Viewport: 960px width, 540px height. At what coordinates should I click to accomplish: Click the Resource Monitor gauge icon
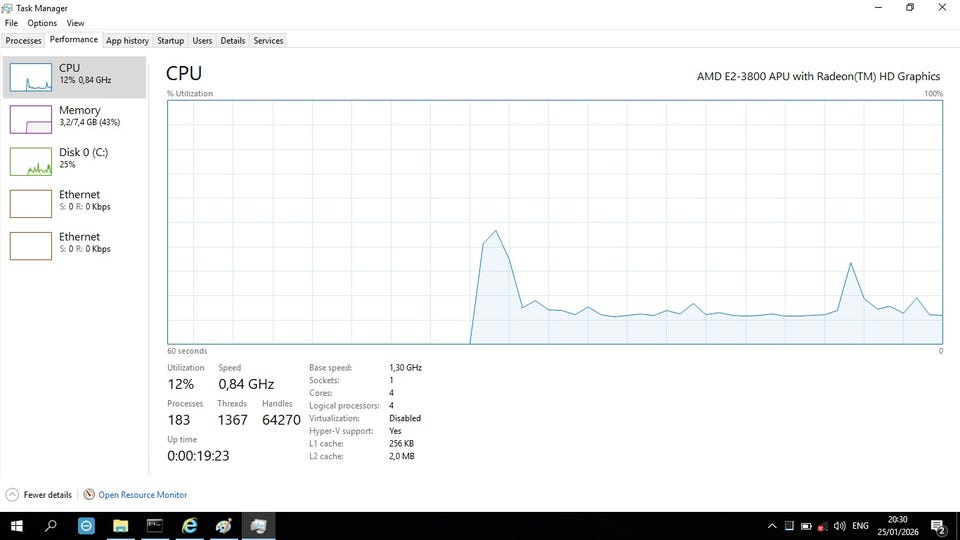pyautogui.click(x=89, y=494)
